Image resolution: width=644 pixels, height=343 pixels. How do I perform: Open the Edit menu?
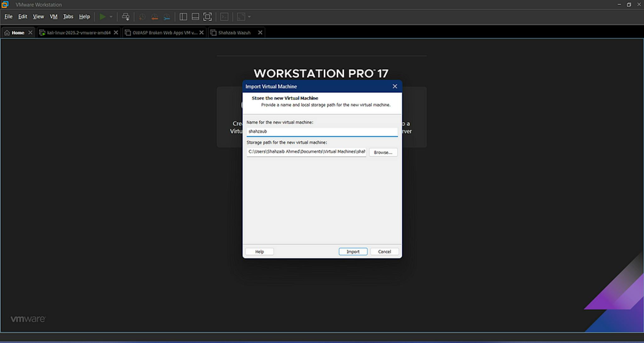pyautogui.click(x=23, y=17)
